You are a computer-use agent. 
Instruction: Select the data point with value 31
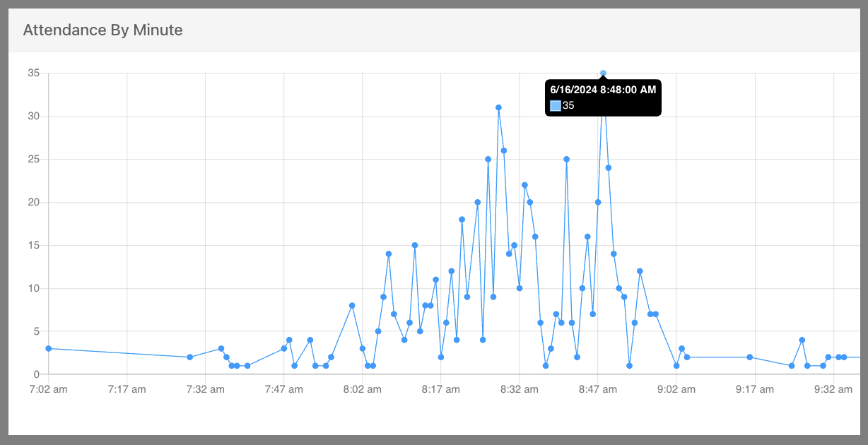pos(498,107)
